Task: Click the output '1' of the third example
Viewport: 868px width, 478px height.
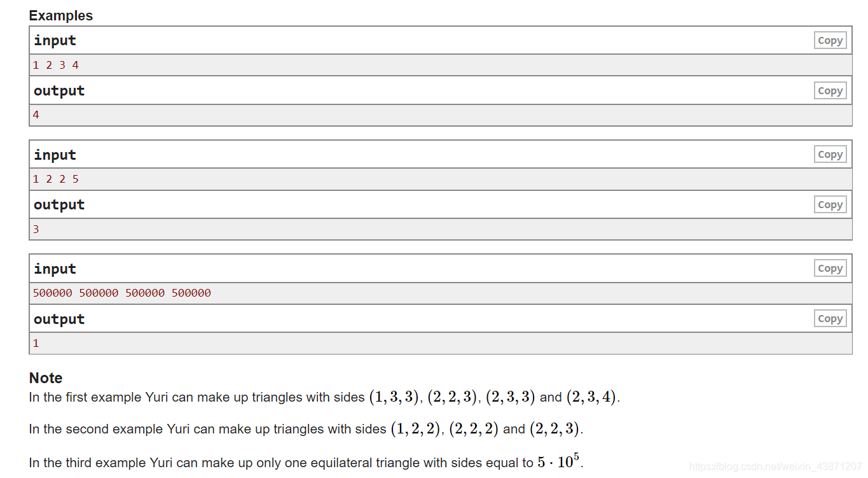Action: click(36, 342)
